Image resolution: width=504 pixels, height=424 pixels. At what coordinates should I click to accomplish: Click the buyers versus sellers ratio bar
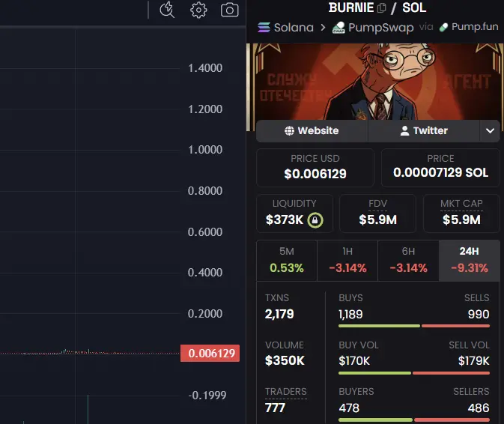point(414,420)
